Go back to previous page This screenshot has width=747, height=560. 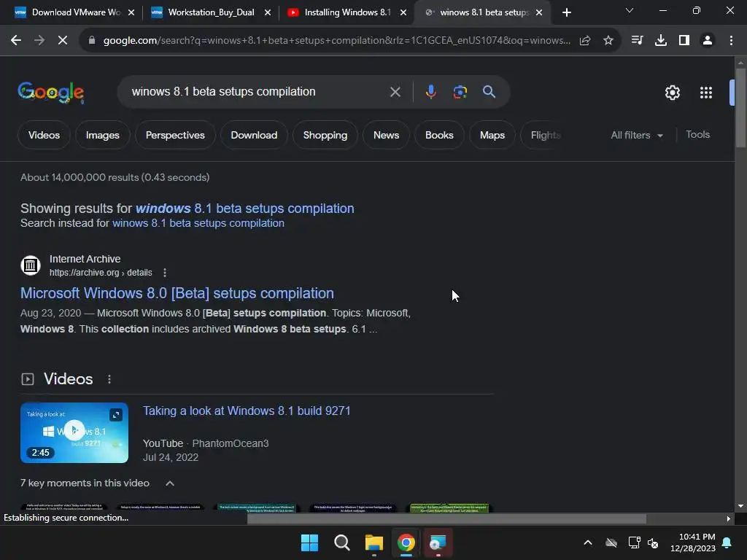[x=16, y=41]
